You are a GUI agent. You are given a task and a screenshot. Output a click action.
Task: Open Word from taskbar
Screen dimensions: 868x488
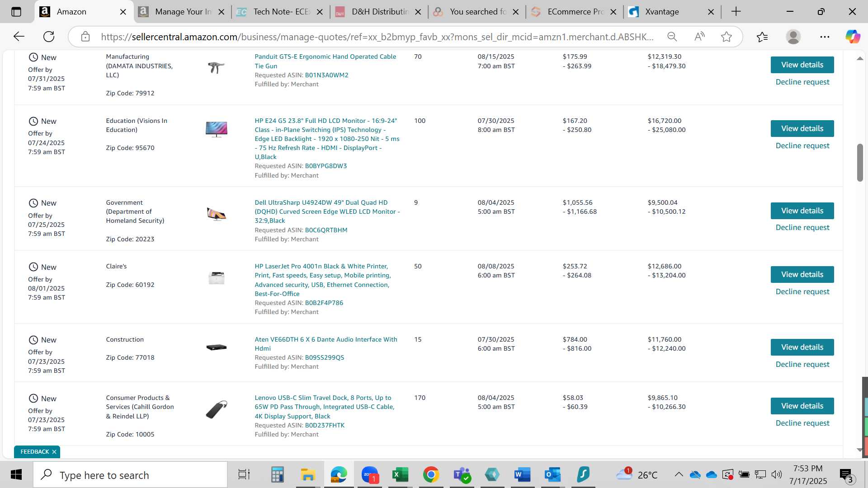tap(523, 475)
